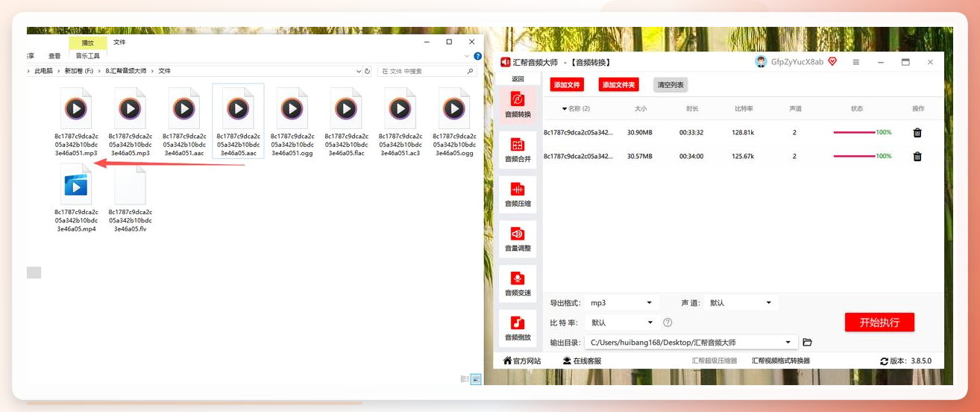Click the 125.67k bitrate cell
Viewport: 980px width, 412px height.
(x=743, y=156)
